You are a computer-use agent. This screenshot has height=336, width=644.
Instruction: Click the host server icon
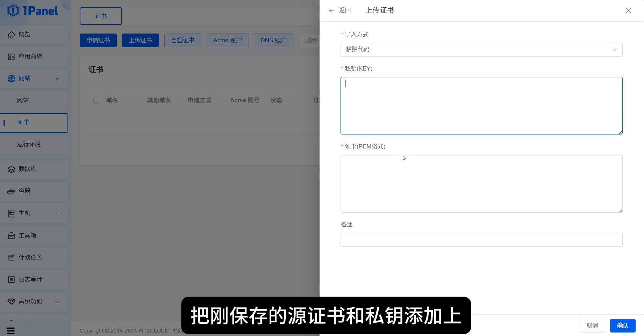click(12, 213)
